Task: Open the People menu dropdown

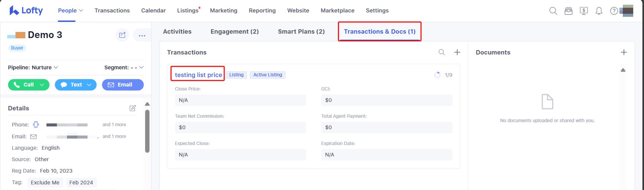Action: click(70, 11)
